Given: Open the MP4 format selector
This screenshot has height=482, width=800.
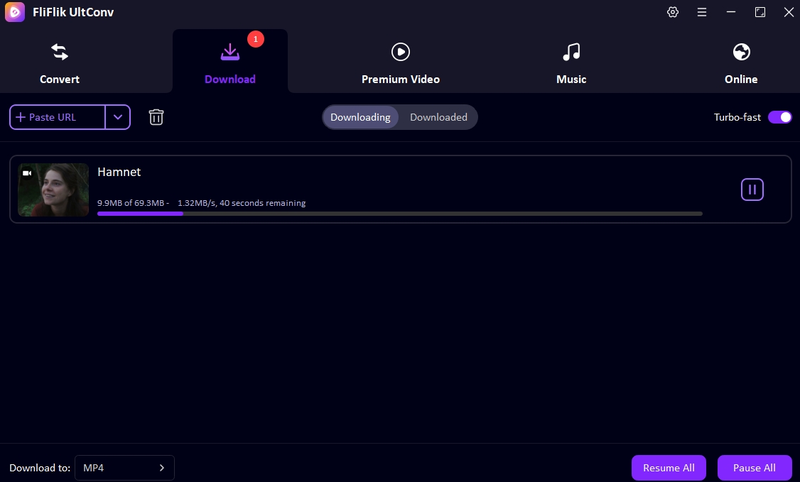Looking at the screenshot, I should [124, 468].
